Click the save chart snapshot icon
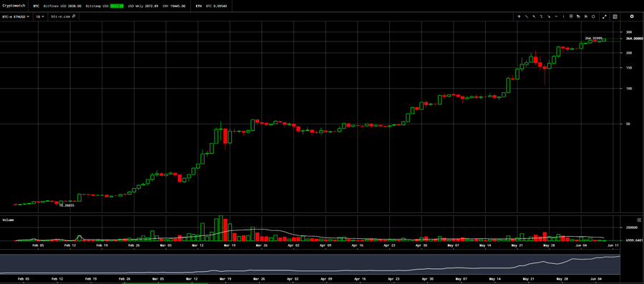The image size is (644, 284). [615, 16]
